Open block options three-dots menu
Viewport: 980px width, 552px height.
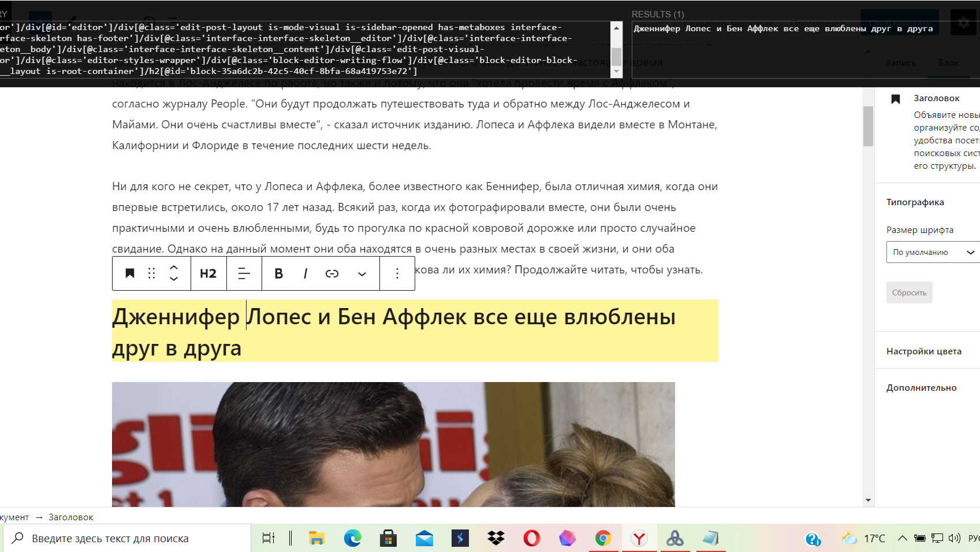[x=397, y=273]
